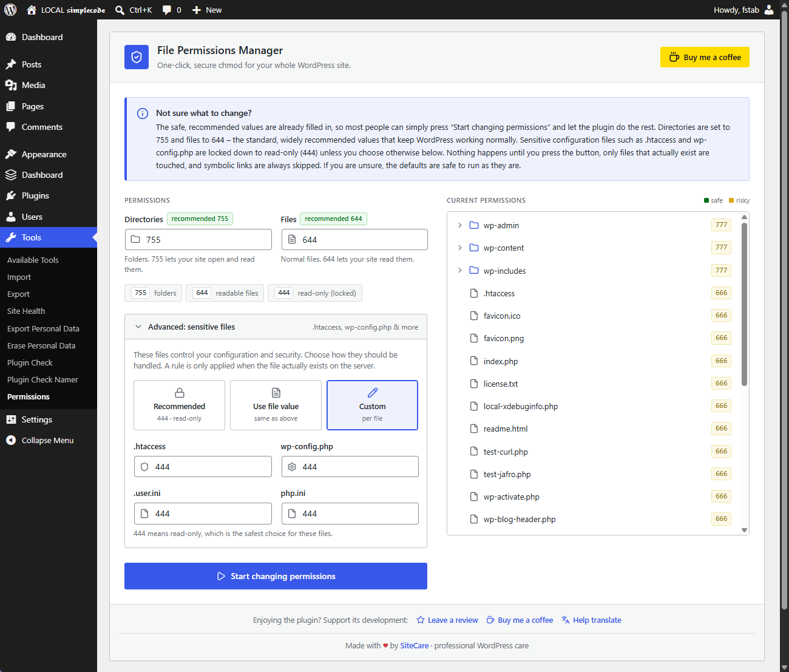The height and width of the screenshot is (672, 789).
Task: Click the Media icon in sidebar
Action: click(11, 85)
